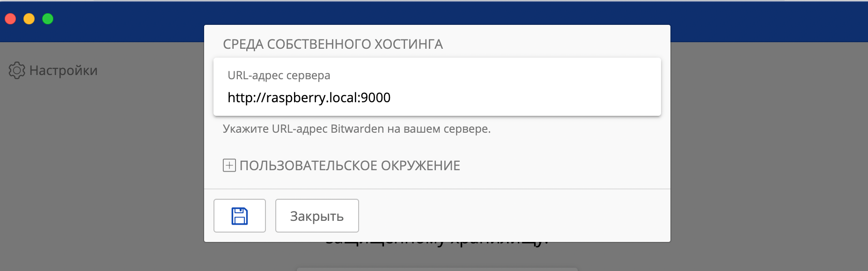Click the partially visible field below the dialog

click(x=436, y=269)
